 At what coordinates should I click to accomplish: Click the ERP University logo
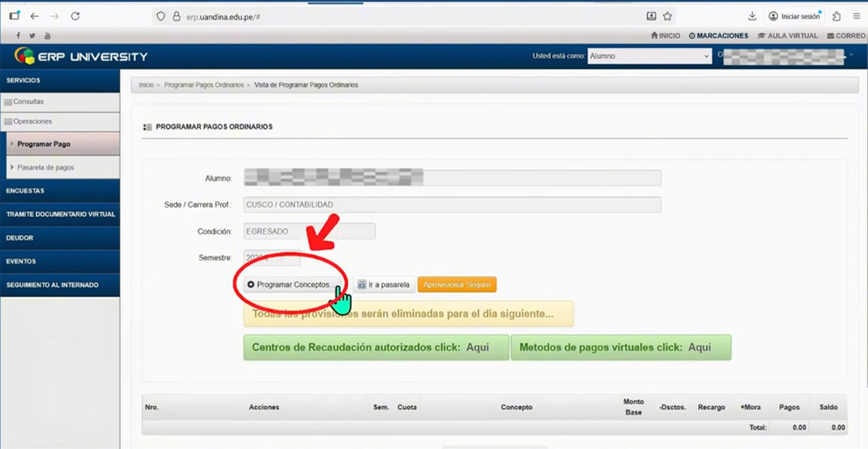click(x=80, y=54)
